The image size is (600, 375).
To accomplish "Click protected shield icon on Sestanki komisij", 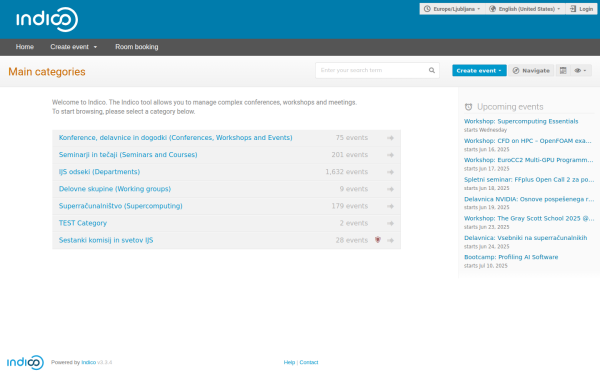I will [378, 240].
